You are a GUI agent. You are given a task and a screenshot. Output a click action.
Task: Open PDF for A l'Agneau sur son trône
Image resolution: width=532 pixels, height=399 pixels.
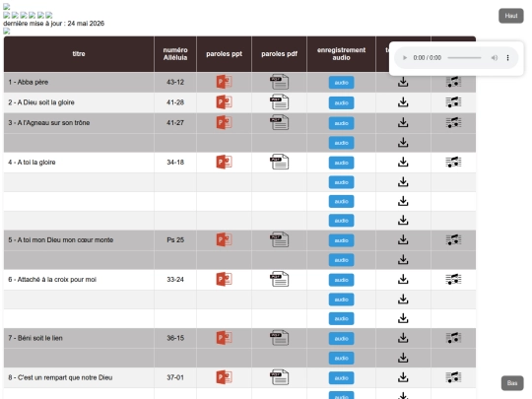click(279, 123)
